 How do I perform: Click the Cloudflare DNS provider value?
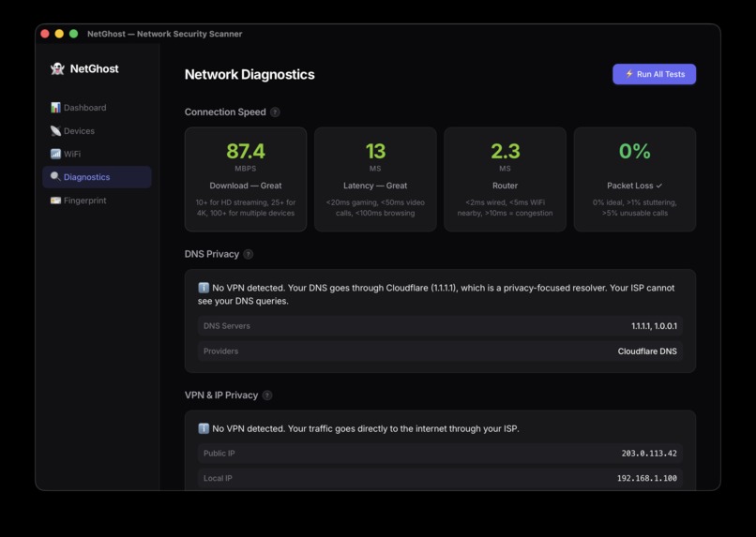click(647, 351)
